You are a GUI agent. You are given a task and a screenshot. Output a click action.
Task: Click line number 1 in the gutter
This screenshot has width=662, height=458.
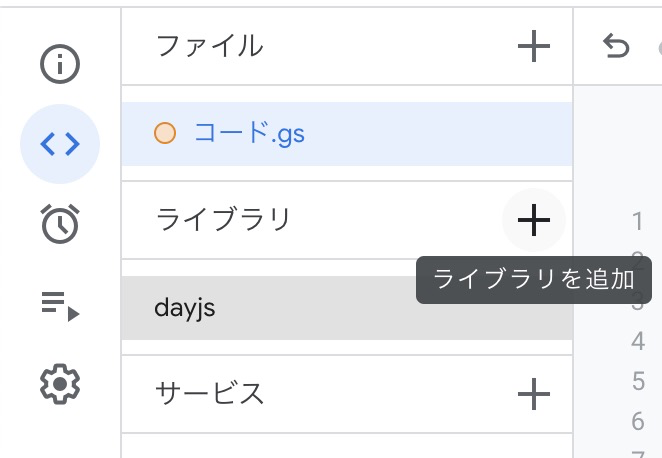click(638, 221)
